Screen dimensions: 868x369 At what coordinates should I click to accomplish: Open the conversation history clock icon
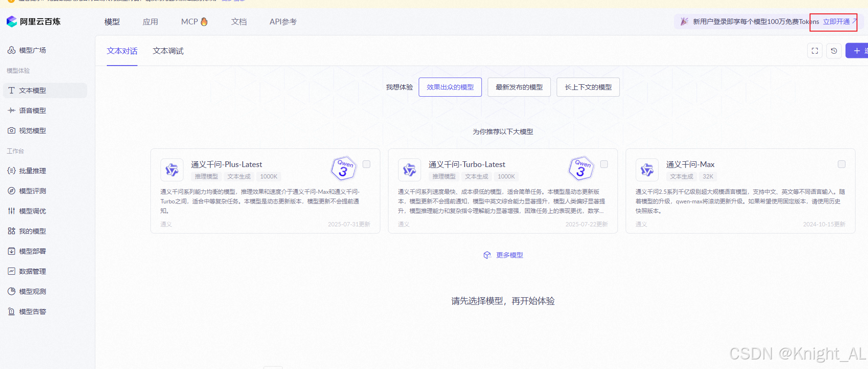[834, 51]
